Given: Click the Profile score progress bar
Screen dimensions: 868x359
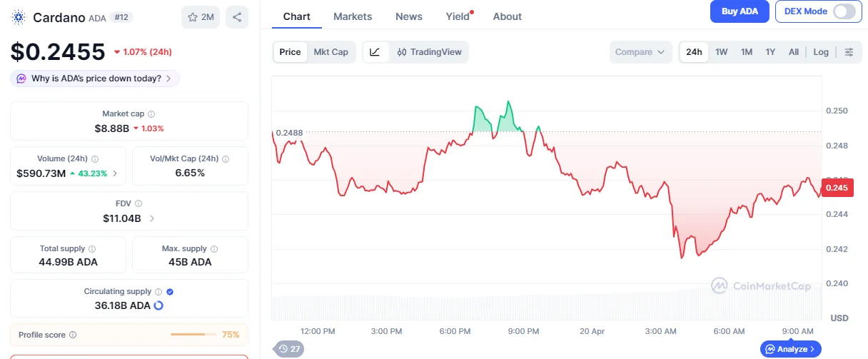Looking at the screenshot, I should 193,335.
